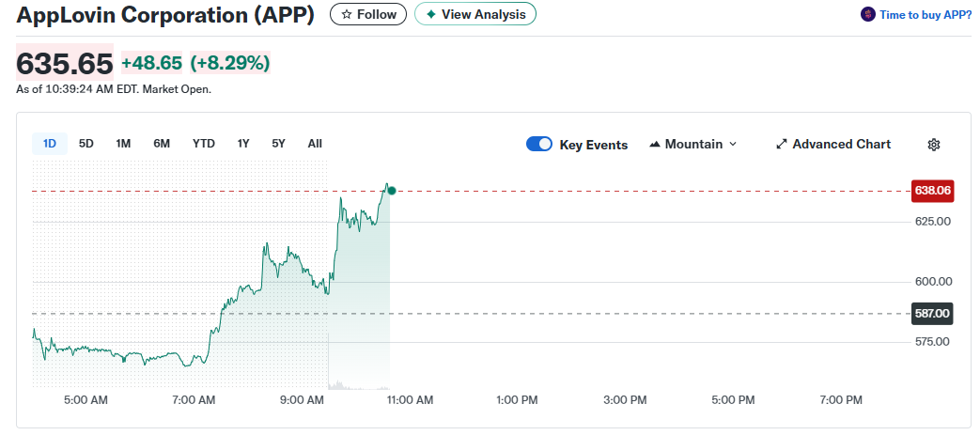Switch to the 5D range tab
This screenshot has width=980, height=435.
(x=86, y=144)
